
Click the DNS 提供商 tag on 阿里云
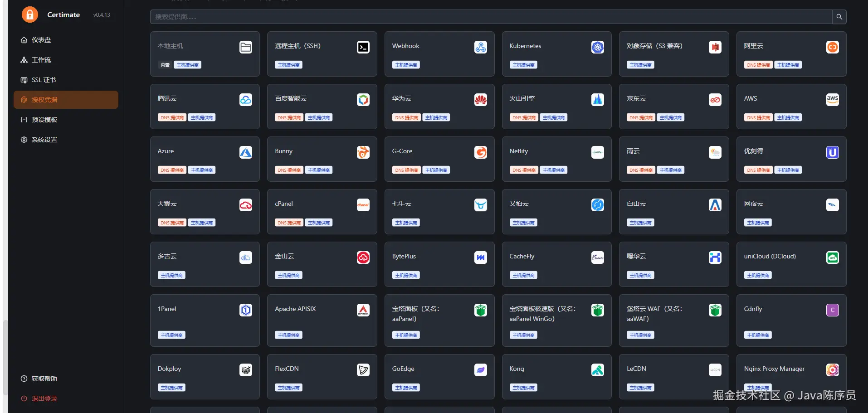[758, 65]
